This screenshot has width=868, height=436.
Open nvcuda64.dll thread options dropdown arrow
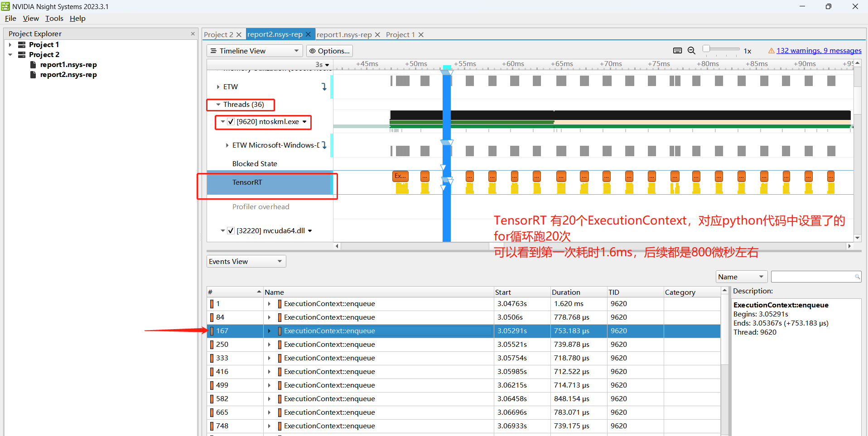[310, 231]
